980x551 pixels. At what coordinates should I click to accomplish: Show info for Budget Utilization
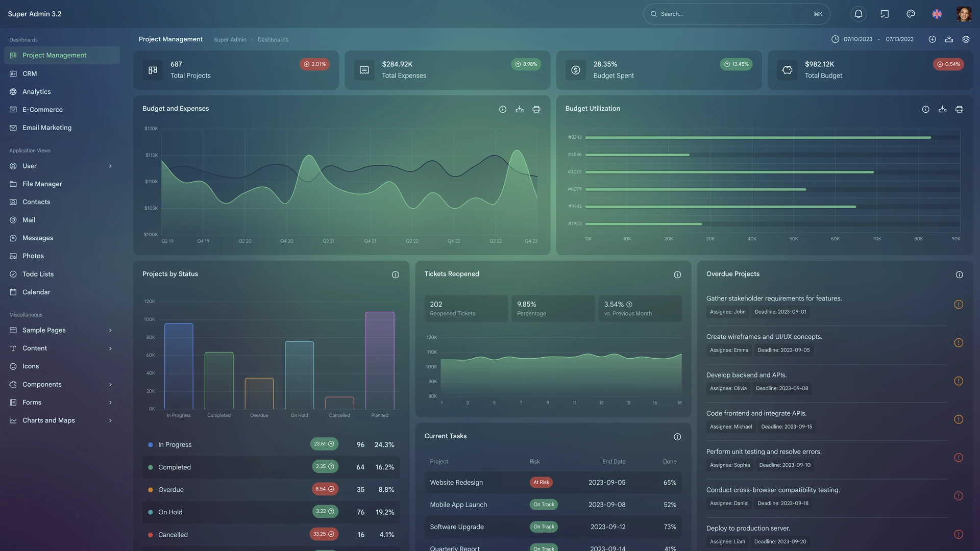925,109
